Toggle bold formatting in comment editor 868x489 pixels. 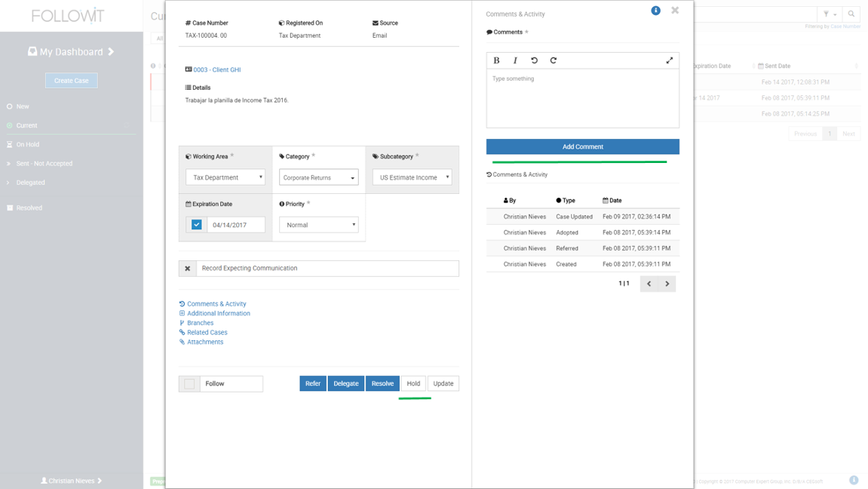point(496,60)
